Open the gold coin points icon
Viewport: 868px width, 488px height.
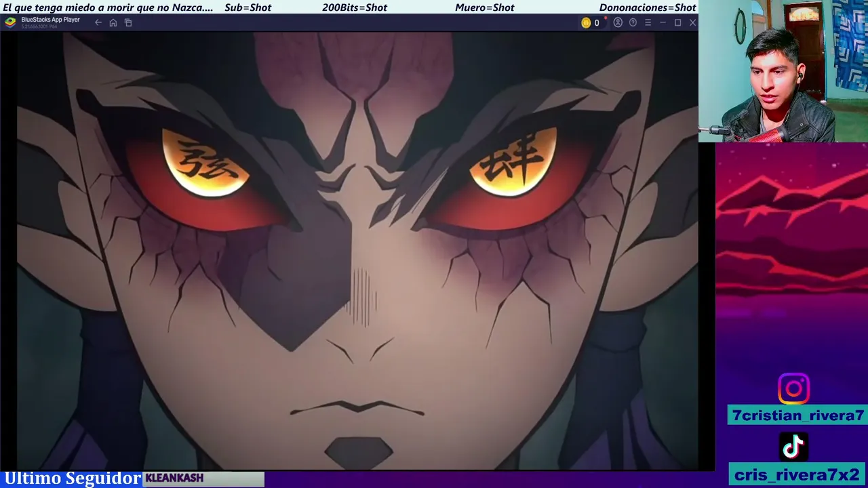(x=586, y=23)
